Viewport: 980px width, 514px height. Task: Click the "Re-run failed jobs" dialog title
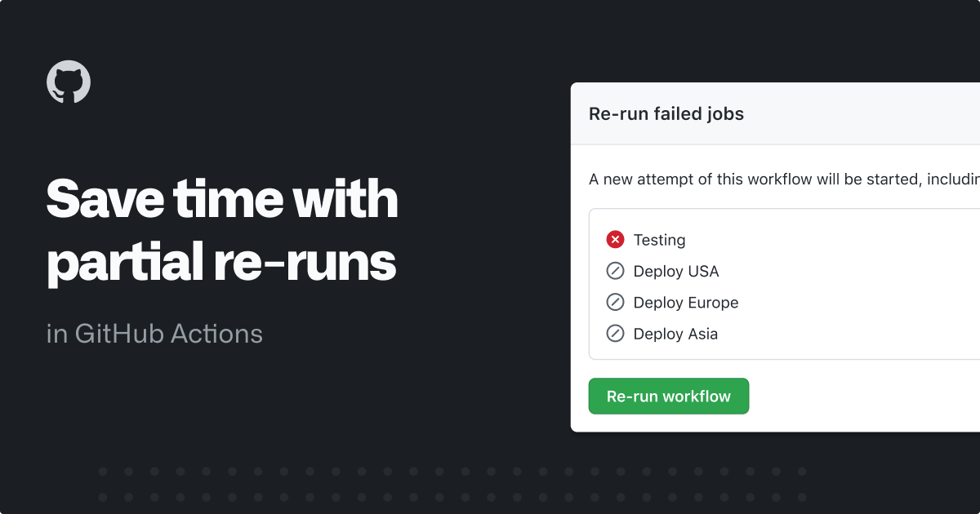[x=666, y=114]
